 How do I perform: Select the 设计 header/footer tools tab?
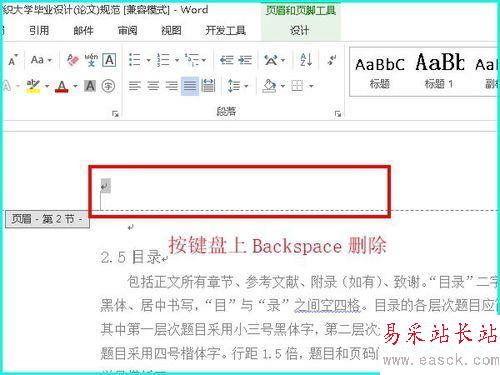pyautogui.click(x=299, y=30)
